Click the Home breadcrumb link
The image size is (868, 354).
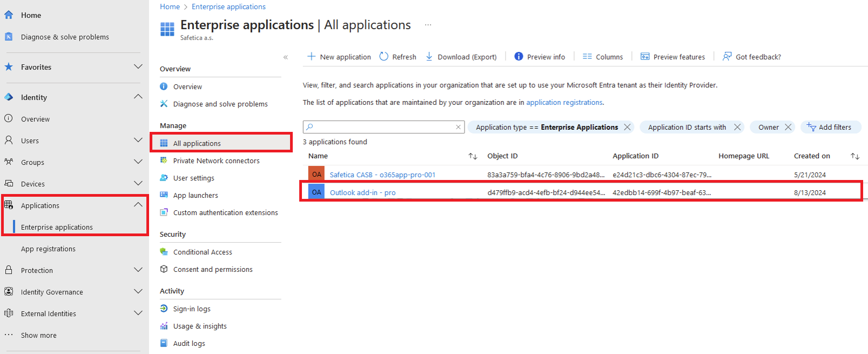[170, 6]
